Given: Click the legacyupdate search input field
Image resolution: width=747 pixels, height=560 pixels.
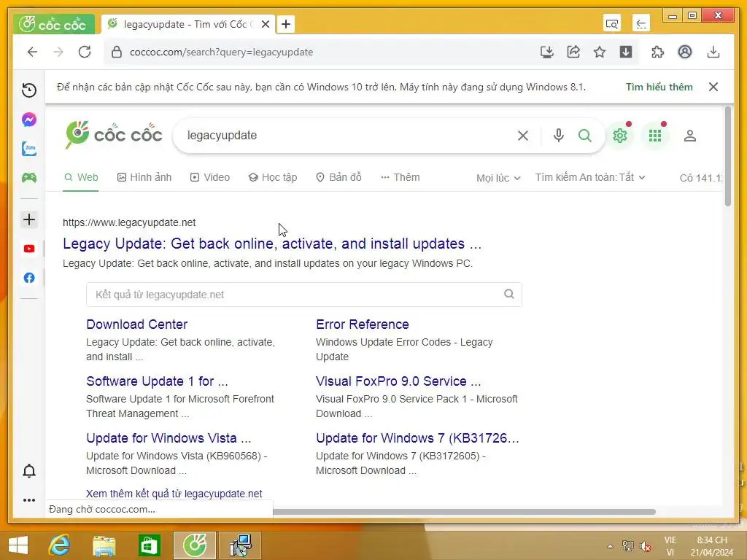Looking at the screenshot, I should (348, 136).
